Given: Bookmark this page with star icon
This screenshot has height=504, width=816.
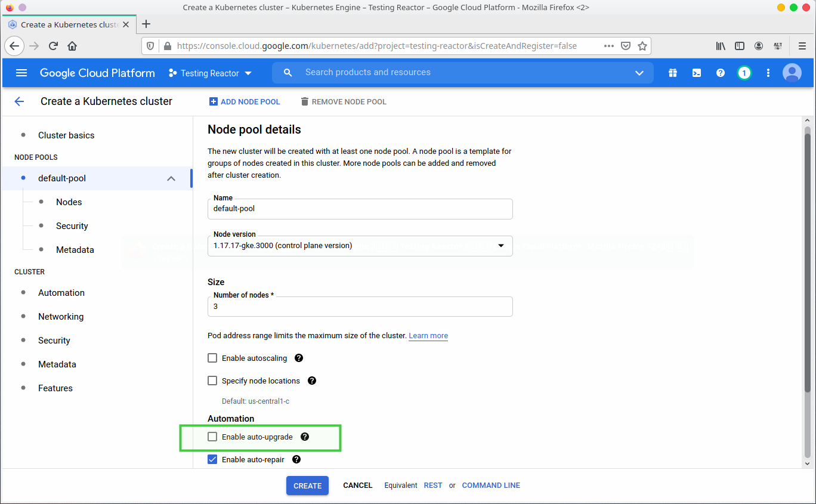Looking at the screenshot, I should point(642,46).
